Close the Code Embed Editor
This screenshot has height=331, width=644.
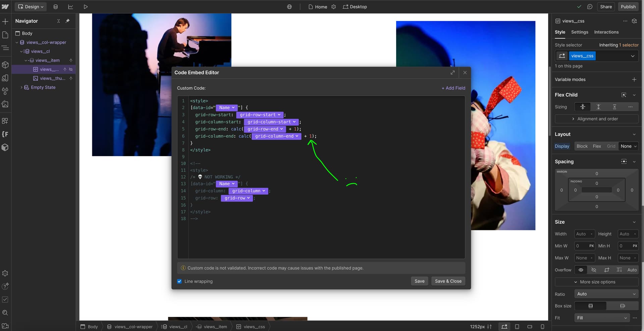click(465, 73)
